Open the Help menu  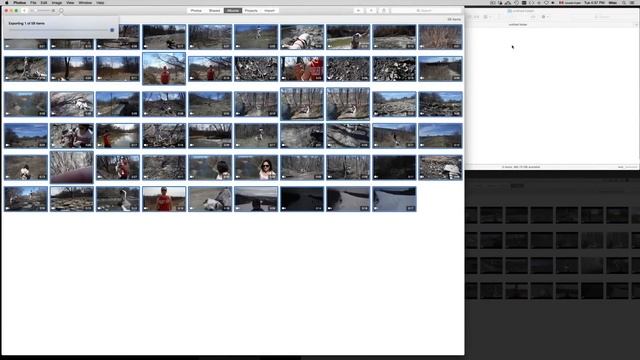tap(100, 2)
